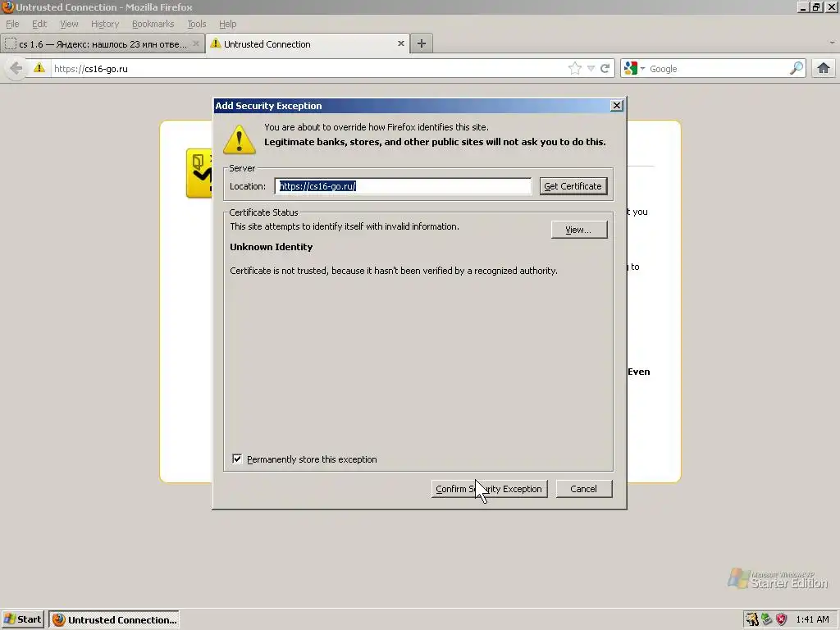
Task: Bookmark this page with the star icon
Action: [x=575, y=69]
